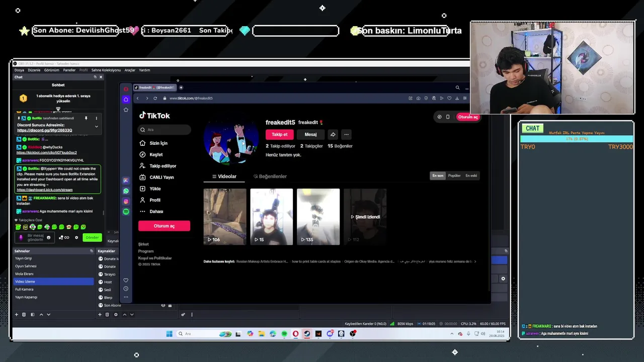Expand explore links arrow after keşfet list
The image size is (644, 362).
pos(475,261)
